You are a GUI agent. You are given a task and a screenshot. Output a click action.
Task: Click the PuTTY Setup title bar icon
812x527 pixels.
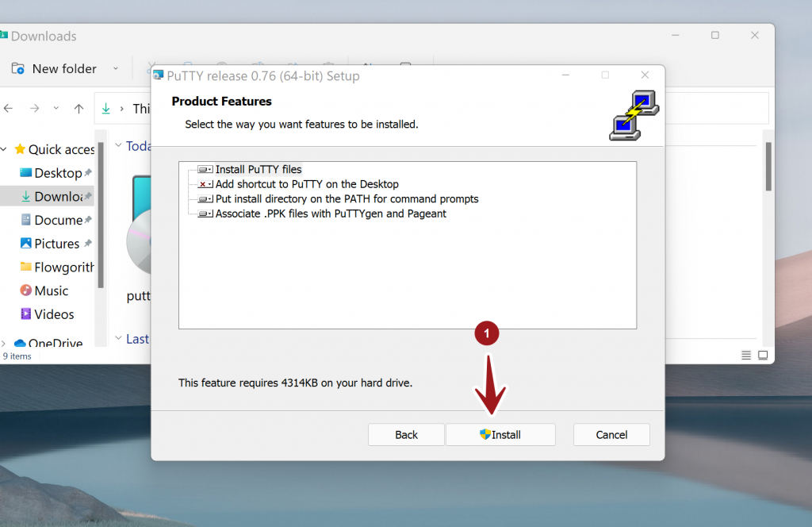[159, 76]
